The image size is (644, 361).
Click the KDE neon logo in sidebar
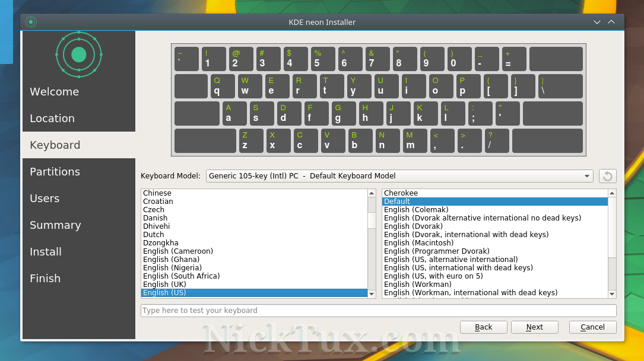pos(79,55)
